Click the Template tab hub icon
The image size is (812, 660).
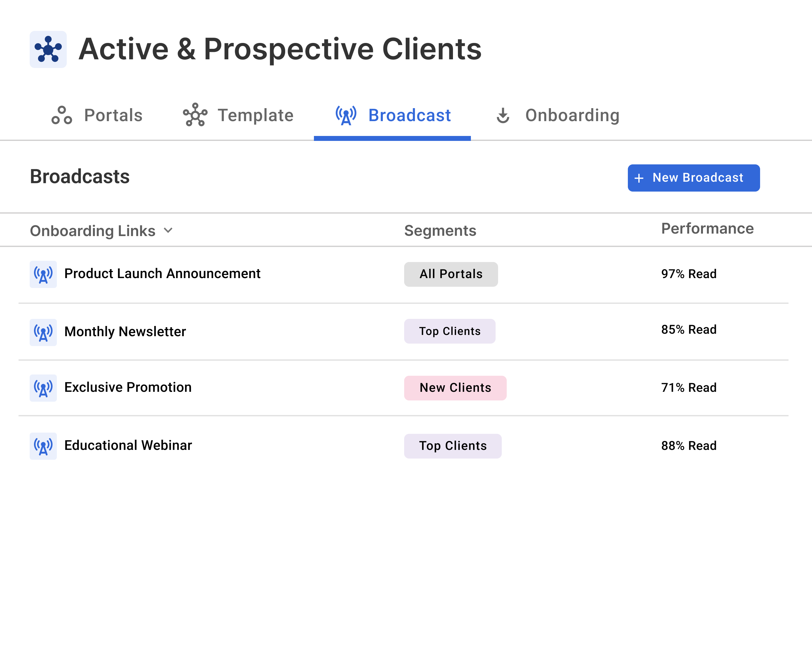[195, 115]
